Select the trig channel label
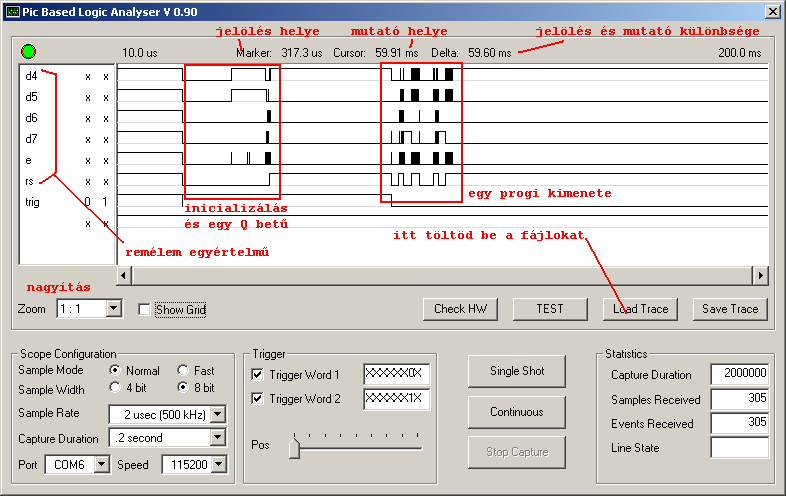786x496 pixels. [32, 202]
